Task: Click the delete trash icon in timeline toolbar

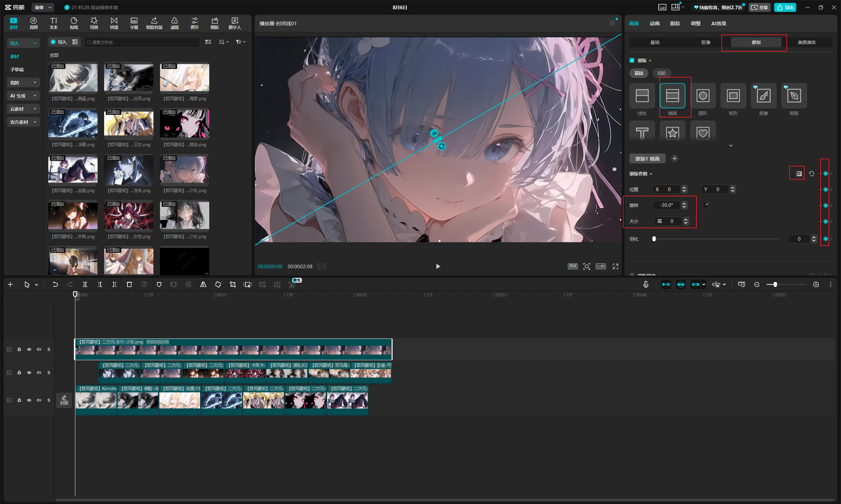Action: click(129, 285)
